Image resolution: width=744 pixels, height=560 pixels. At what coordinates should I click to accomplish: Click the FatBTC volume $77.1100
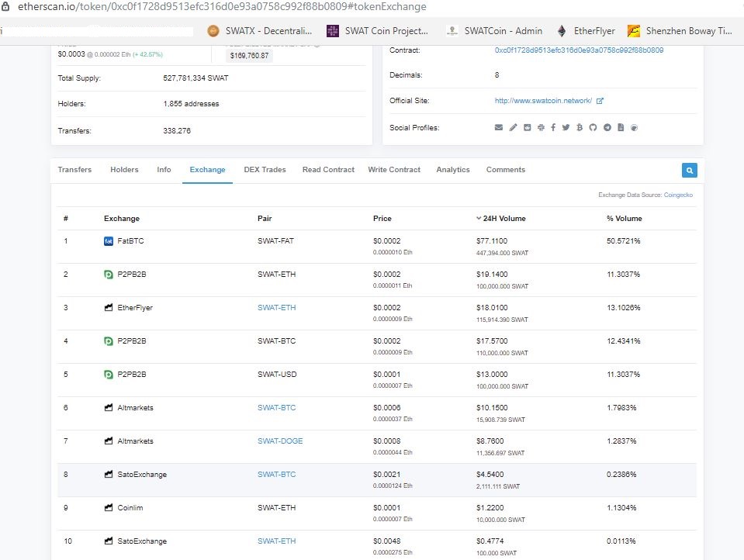pos(492,241)
